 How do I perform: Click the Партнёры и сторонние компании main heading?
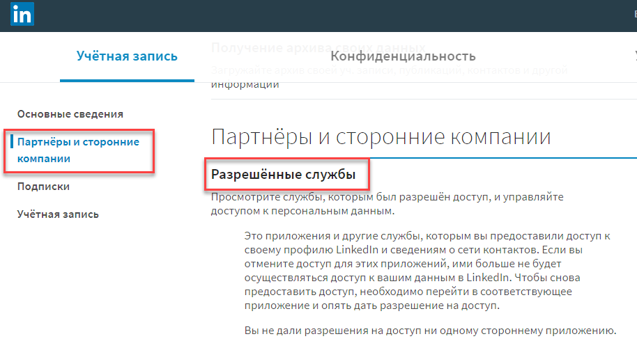381,136
